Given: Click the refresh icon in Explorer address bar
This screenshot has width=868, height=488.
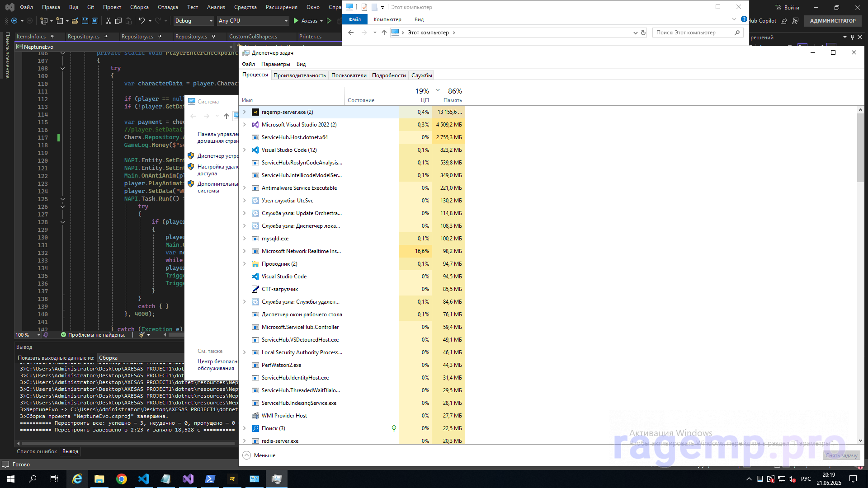Looking at the screenshot, I should click(x=643, y=33).
